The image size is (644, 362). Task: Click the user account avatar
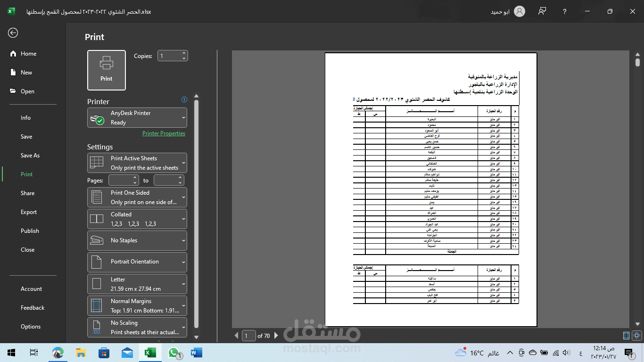click(x=520, y=11)
